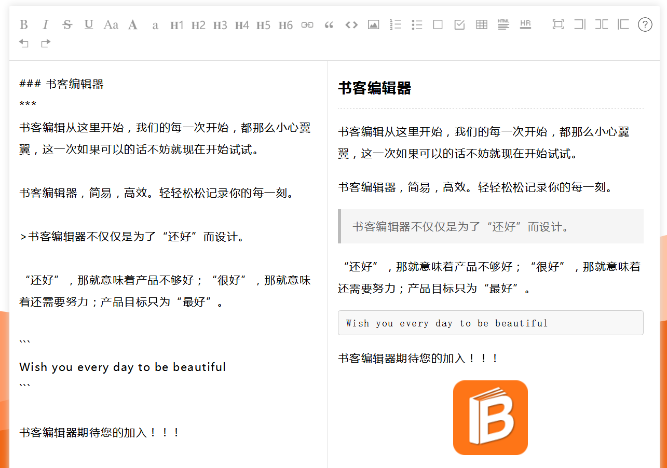Insert a checked task box
The image size is (667, 468).
click(459, 25)
